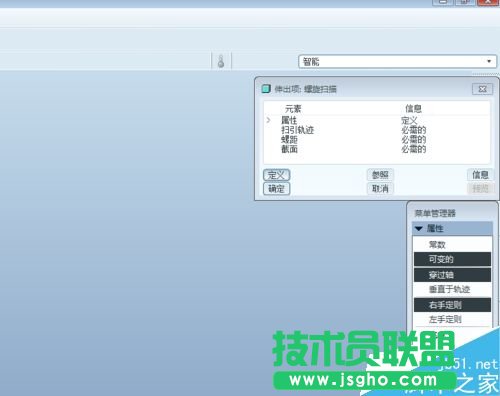Close the 伸出项: 螺旋扫描 dialog

click(482, 89)
